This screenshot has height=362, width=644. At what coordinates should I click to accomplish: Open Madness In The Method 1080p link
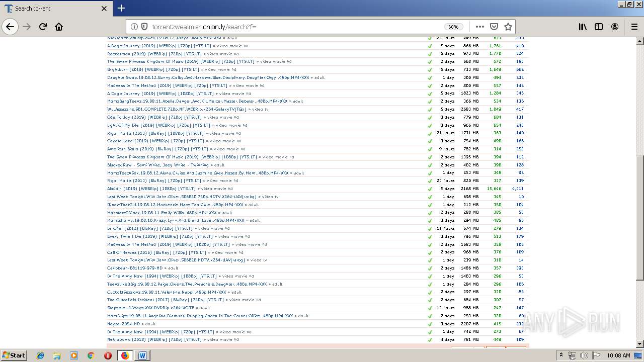(169, 244)
